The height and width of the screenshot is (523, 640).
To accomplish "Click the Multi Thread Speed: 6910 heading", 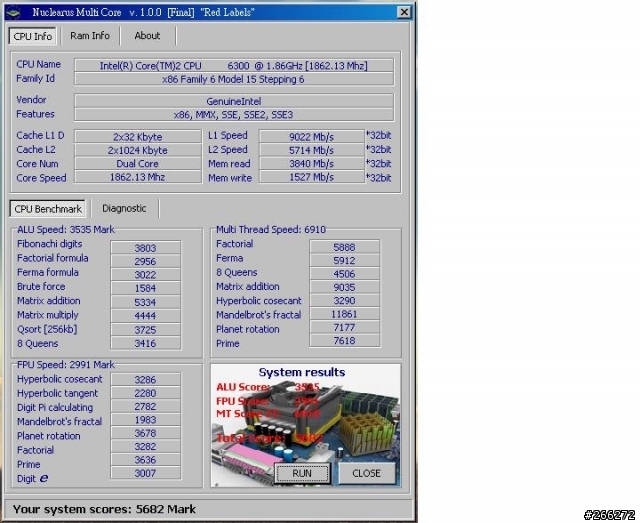I will (271, 229).
